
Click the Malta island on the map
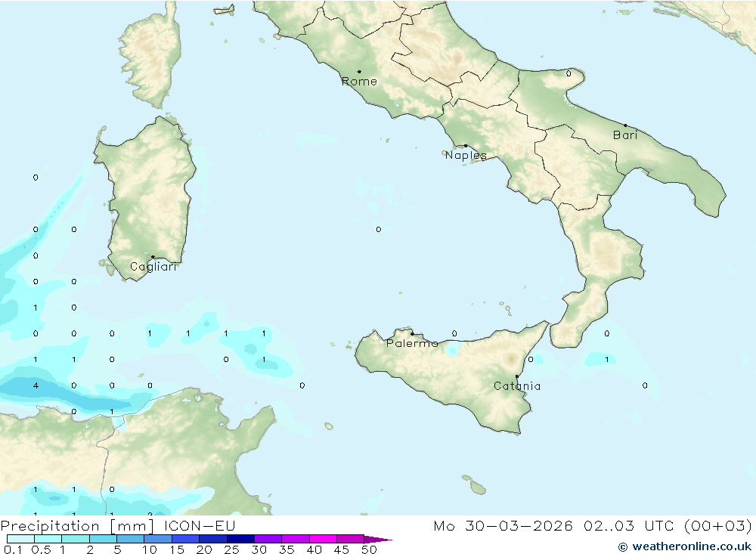(478, 488)
